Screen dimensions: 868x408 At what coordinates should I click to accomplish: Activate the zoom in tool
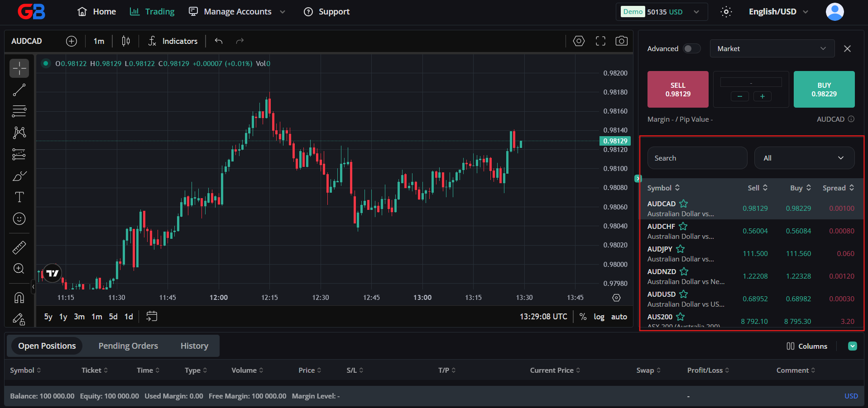tap(19, 269)
